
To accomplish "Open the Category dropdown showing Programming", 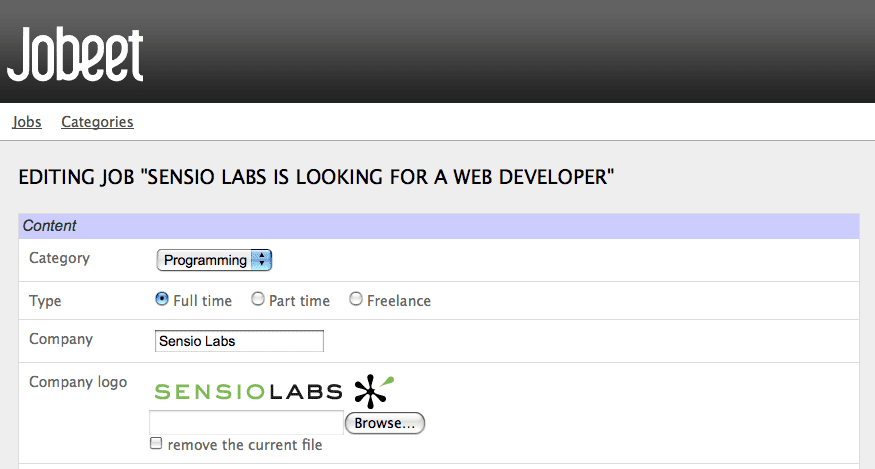I will click(214, 260).
